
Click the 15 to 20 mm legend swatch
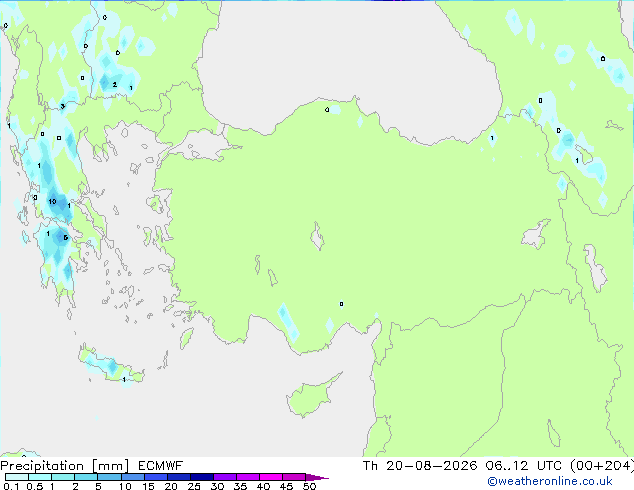tap(156, 477)
